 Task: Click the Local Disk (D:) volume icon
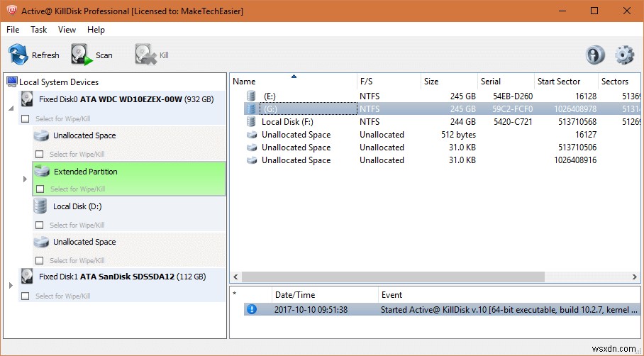[40, 206]
